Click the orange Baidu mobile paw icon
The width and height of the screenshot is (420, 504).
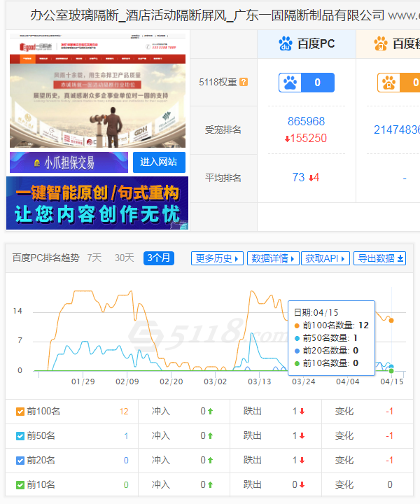(381, 43)
